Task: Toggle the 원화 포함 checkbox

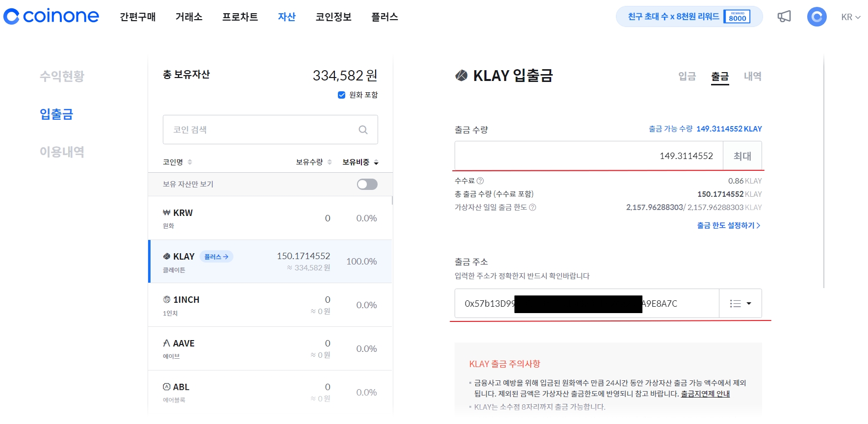Action: pyautogui.click(x=342, y=95)
